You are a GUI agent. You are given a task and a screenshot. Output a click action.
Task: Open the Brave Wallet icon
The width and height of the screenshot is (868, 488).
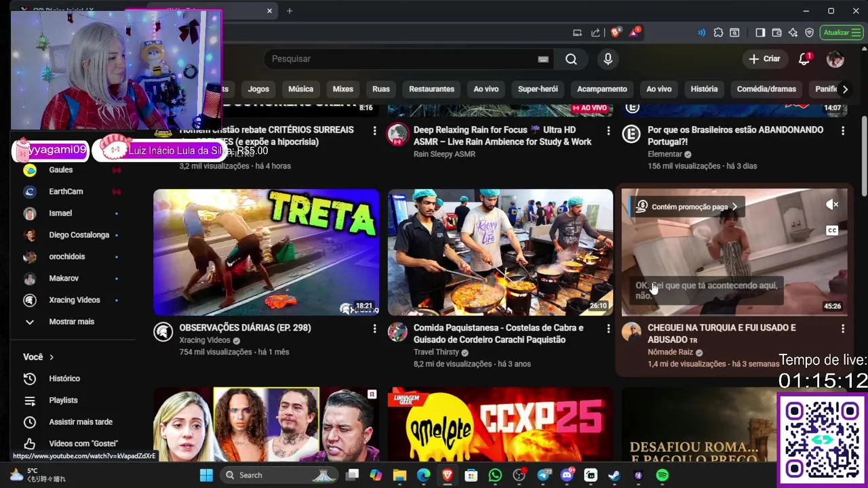coord(776,33)
